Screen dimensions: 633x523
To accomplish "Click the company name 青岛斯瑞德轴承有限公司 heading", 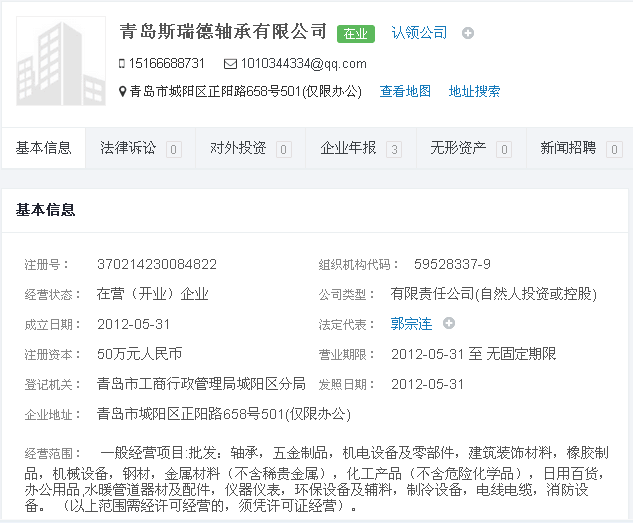I will point(223,32).
